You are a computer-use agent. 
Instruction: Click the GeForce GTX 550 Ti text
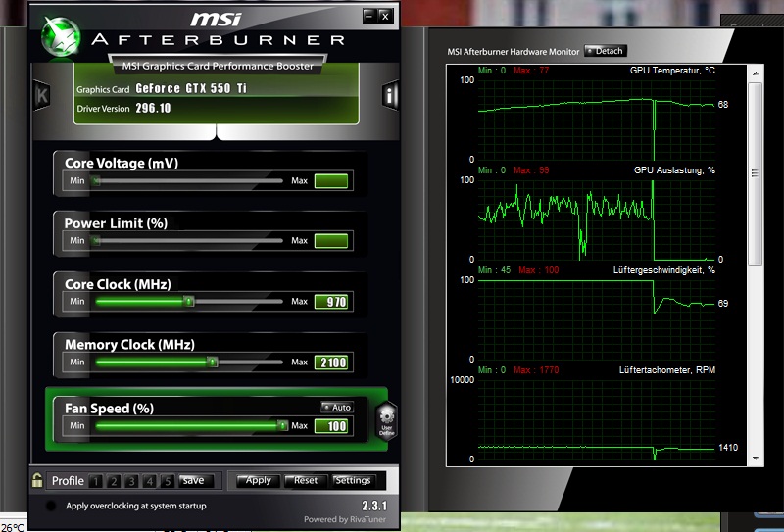(x=191, y=88)
